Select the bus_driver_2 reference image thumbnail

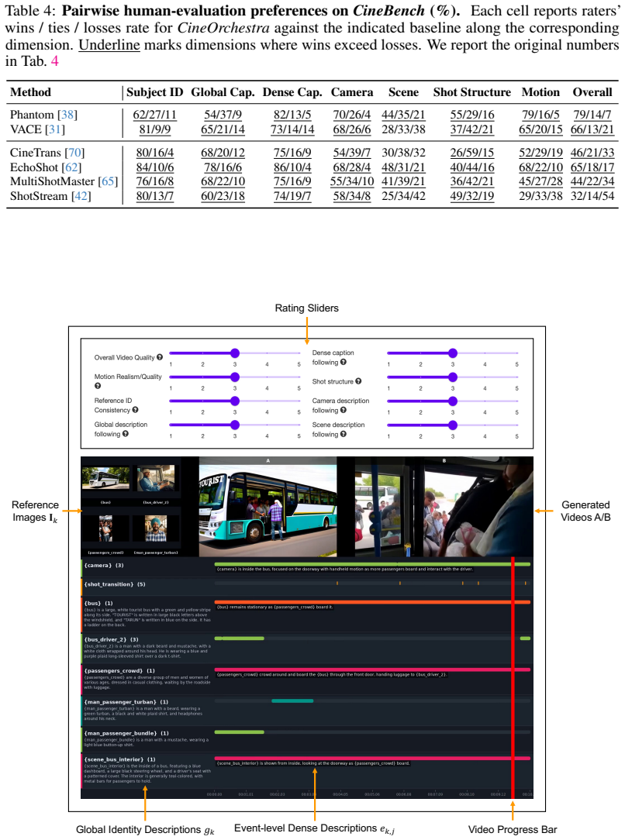tap(156, 478)
